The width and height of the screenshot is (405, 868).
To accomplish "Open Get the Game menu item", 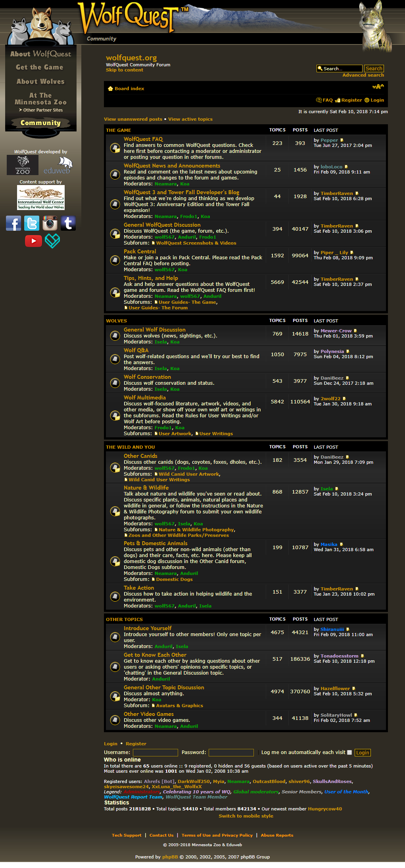I will pyautogui.click(x=40, y=68).
